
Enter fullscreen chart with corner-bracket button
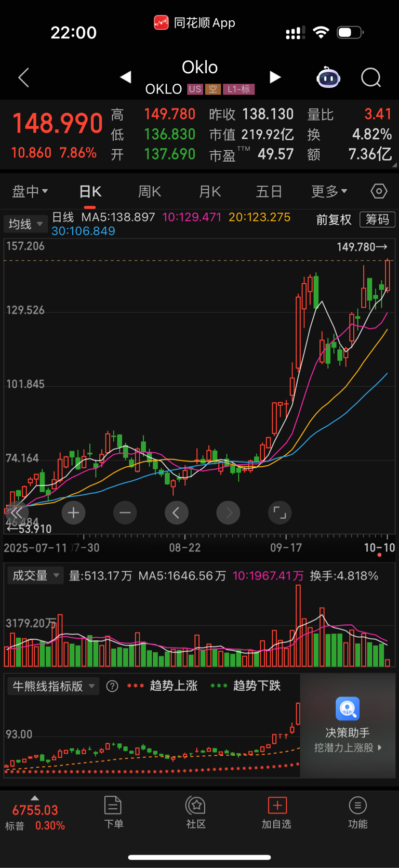(x=280, y=513)
